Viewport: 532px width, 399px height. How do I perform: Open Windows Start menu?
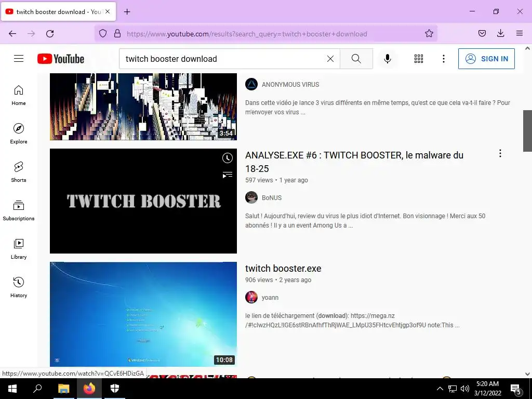pos(12,389)
